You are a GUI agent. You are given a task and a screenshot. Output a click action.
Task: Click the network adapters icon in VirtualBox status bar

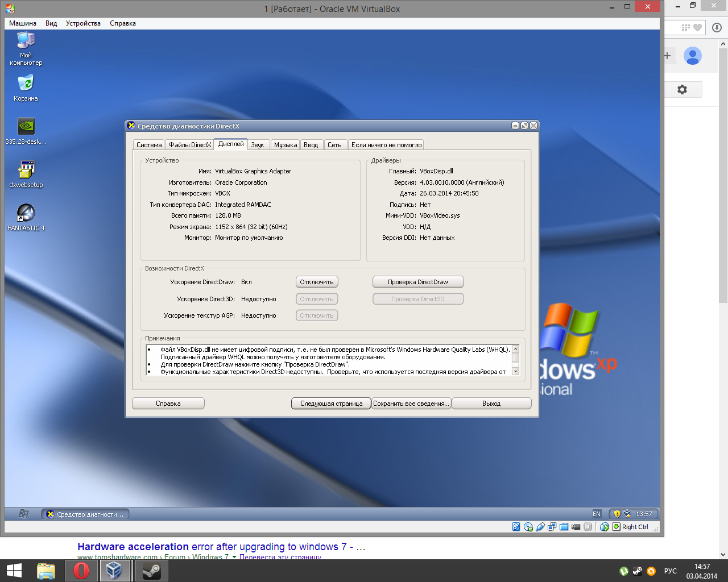552,527
